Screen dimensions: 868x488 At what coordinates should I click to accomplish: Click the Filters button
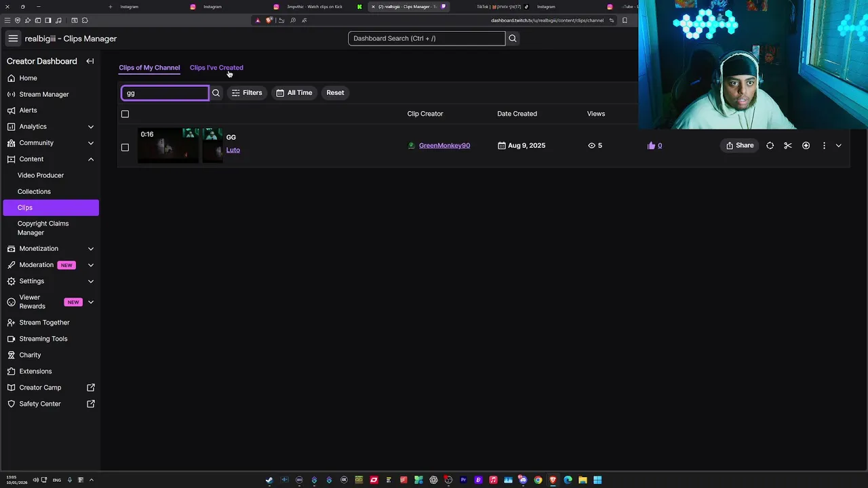[247, 93]
